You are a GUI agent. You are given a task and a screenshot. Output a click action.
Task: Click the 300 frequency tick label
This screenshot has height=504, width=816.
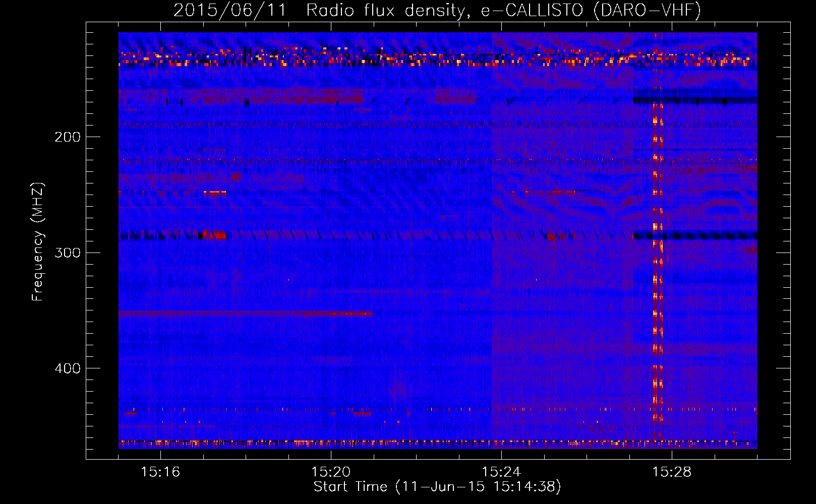point(67,253)
